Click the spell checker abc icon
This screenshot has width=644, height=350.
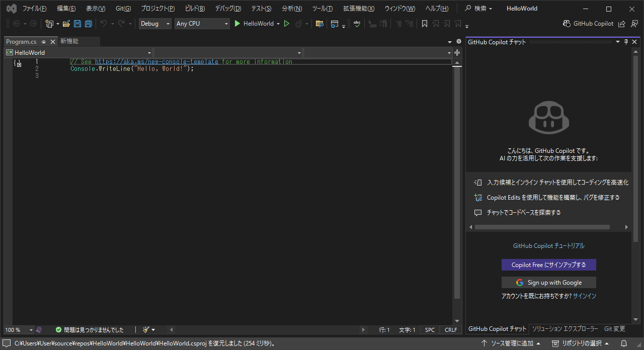click(x=357, y=24)
